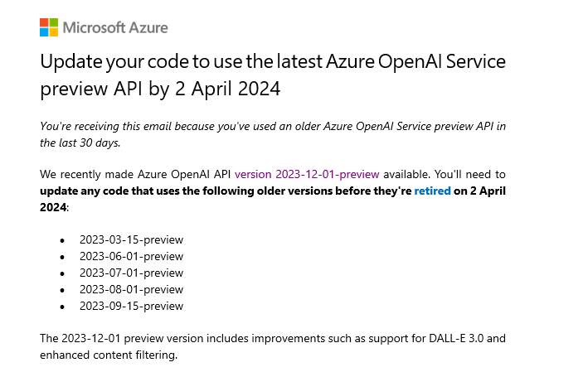Click the bold 'on 2 April' text
The width and height of the screenshot is (588, 372).
point(479,191)
